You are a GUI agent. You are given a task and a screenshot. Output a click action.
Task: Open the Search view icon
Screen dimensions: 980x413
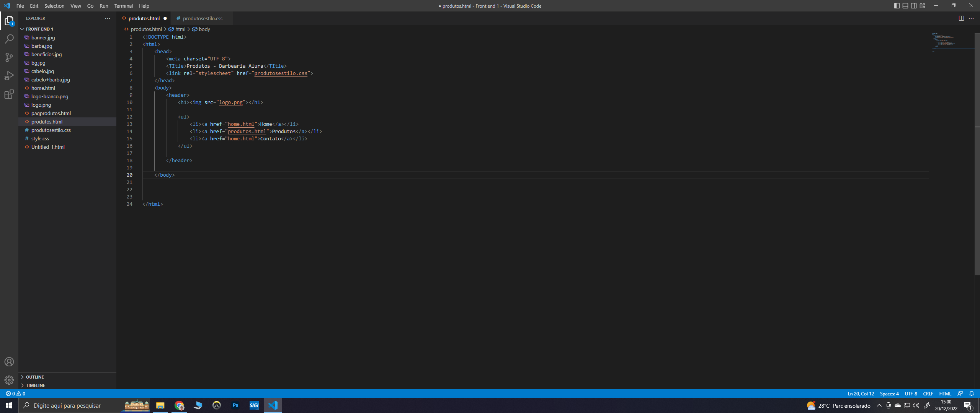click(9, 39)
